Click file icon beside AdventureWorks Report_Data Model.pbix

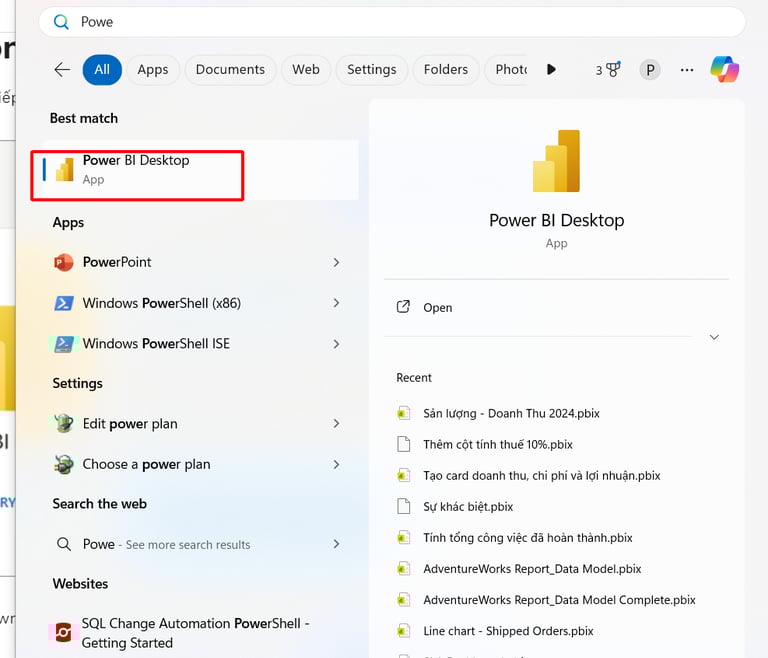(x=404, y=568)
